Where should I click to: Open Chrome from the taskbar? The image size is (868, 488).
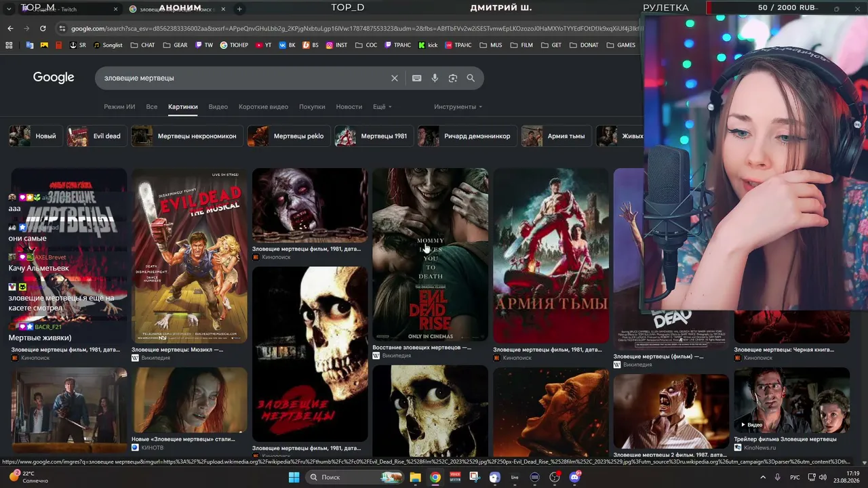(x=435, y=477)
